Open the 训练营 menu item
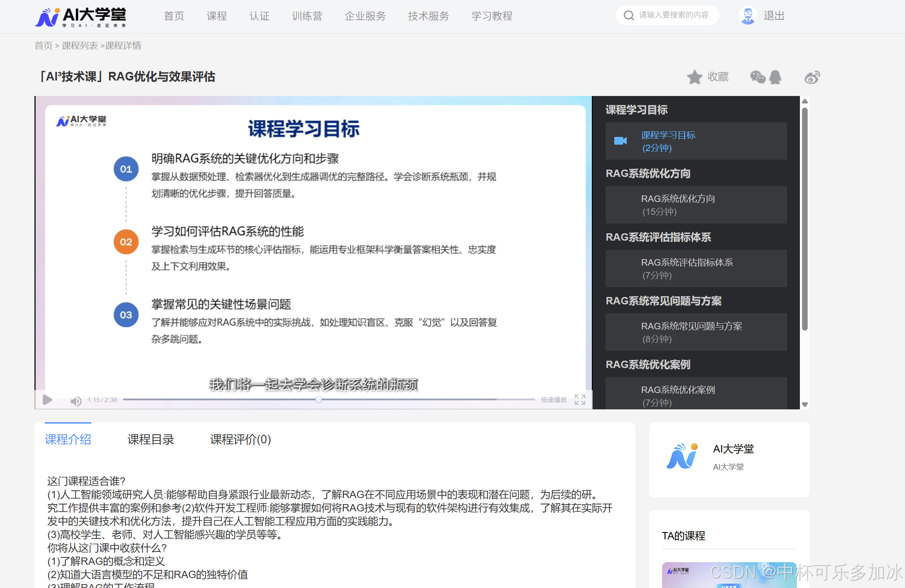This screenshot has height=588, width=905. 307,16
